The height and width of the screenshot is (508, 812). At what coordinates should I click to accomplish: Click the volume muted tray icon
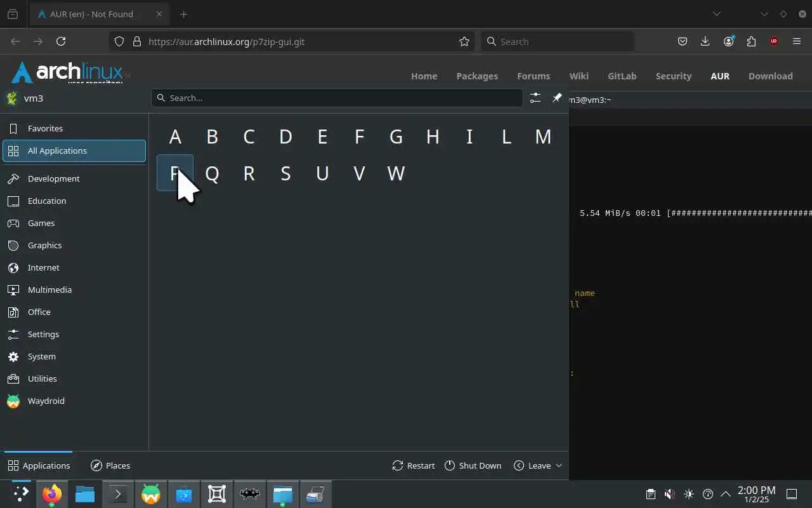click(669, 494)
